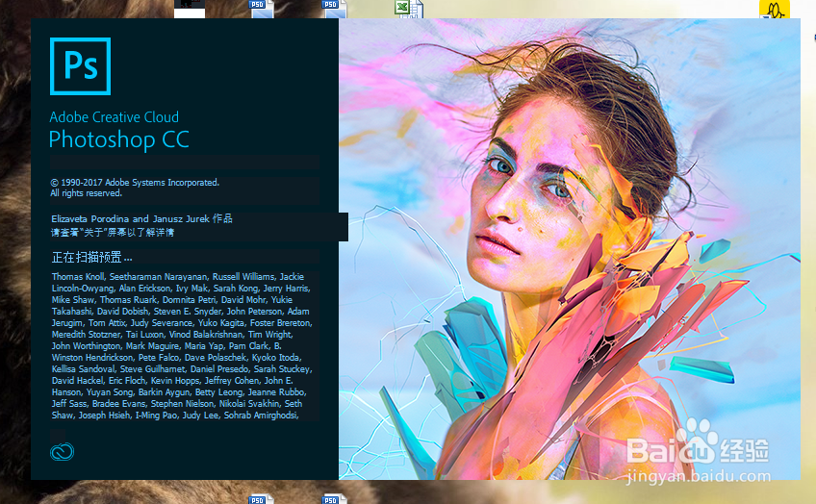Click the jingyan.baidu.com watermark URL
The image size is (816, 504).
pyautogui.click(x=700, y=476)
